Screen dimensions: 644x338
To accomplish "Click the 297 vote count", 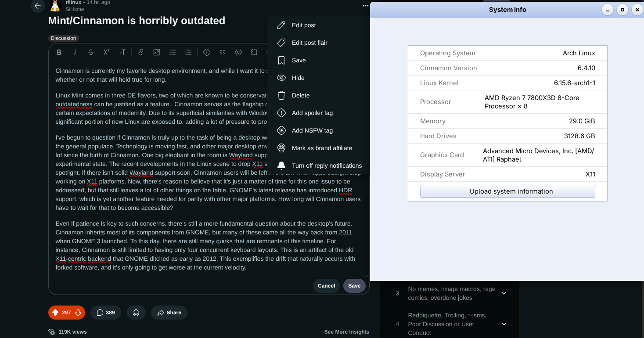I will (x=66, y=313).
